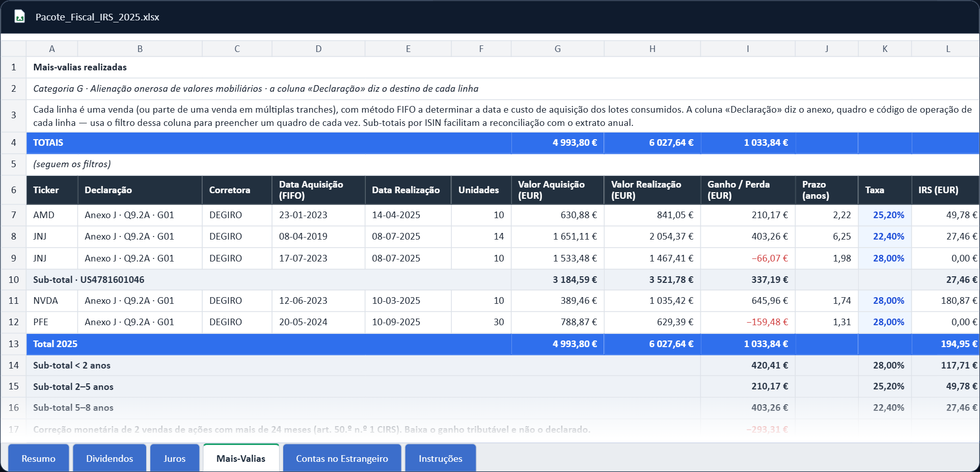Open the Dividendos sheet tab
The image size is (980, 472).
110,458
